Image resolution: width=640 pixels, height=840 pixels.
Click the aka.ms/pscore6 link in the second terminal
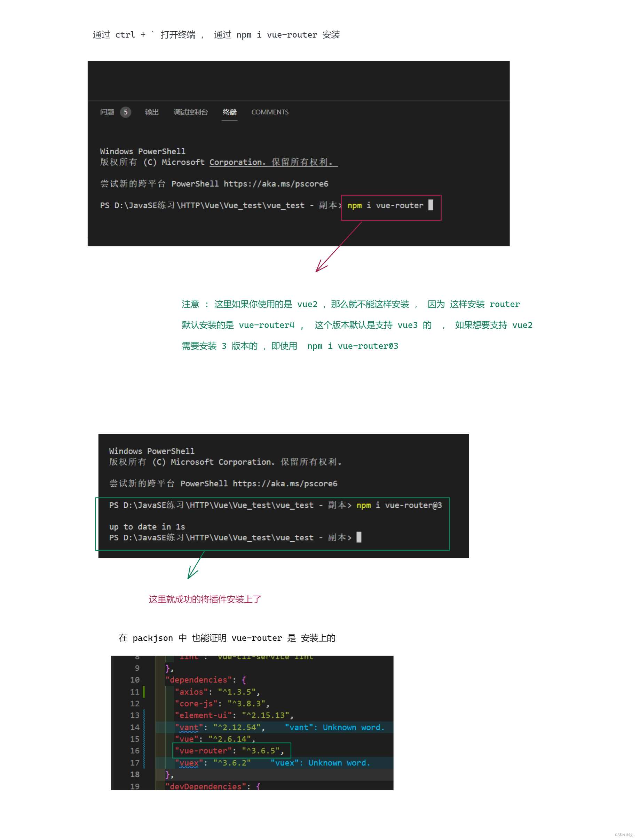point(285,484)
